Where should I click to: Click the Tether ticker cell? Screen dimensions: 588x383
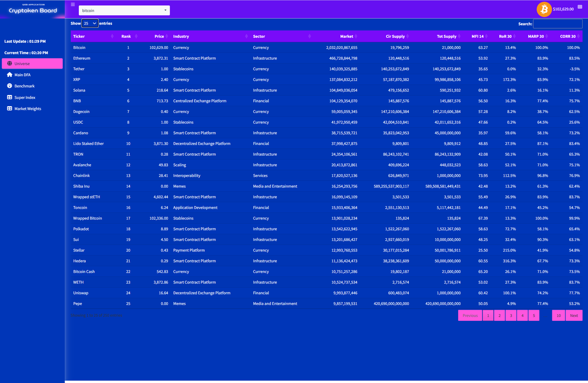93,69
